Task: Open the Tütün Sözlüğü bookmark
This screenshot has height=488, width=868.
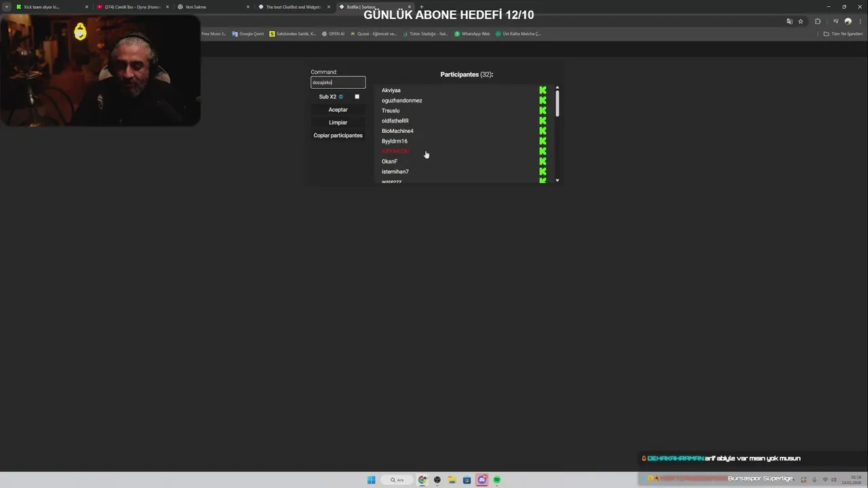Action: point(425,34)
